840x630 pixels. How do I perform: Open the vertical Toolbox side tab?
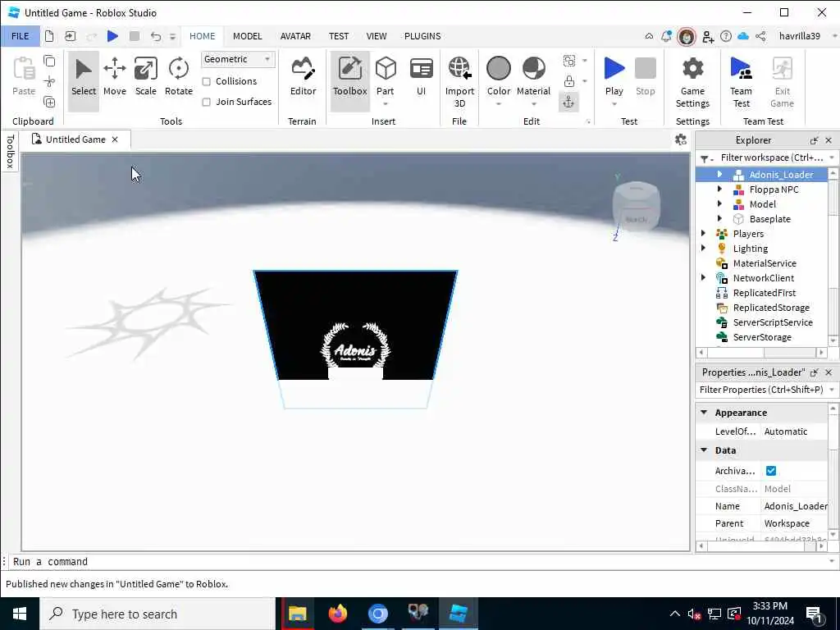[x=10, y=152]
